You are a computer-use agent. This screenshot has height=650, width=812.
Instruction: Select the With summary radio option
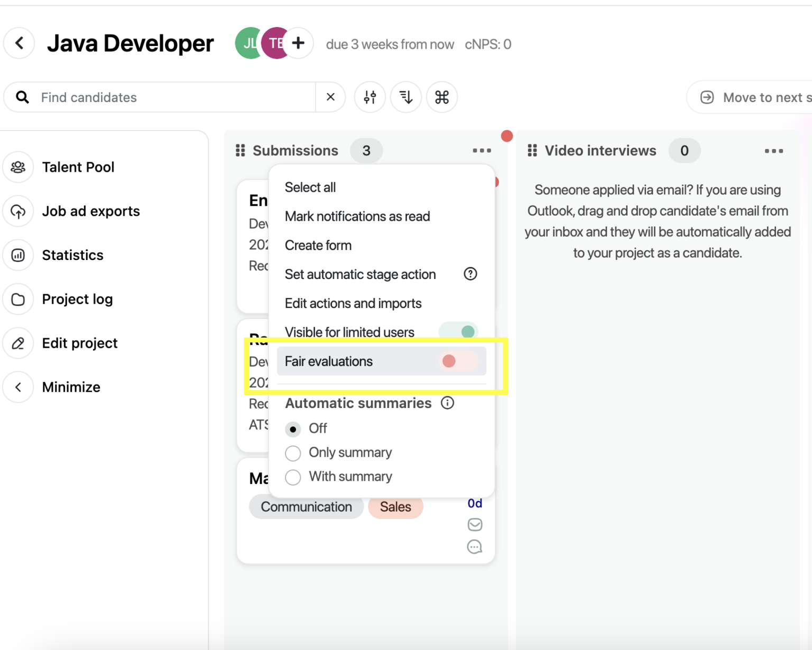[293, 477]
